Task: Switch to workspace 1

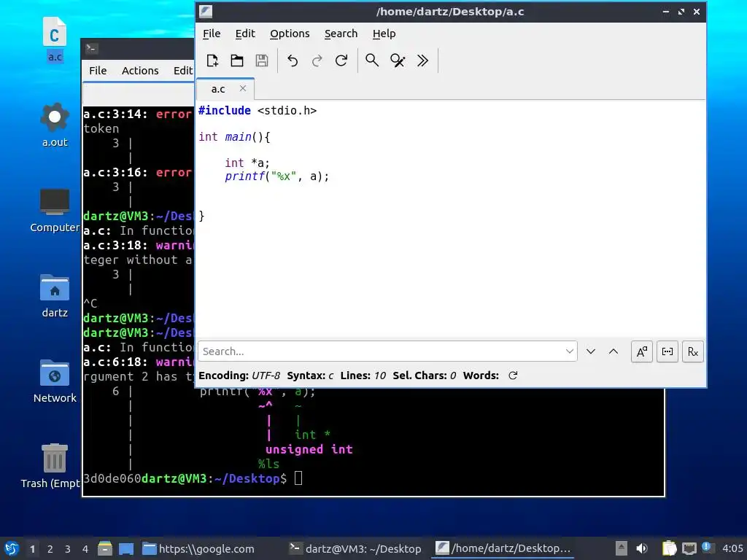Action: pos(32,549)
